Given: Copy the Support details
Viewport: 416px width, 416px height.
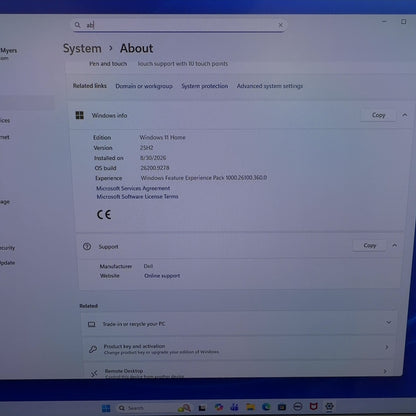Looking at the screenshot, I should pos(370,246).
